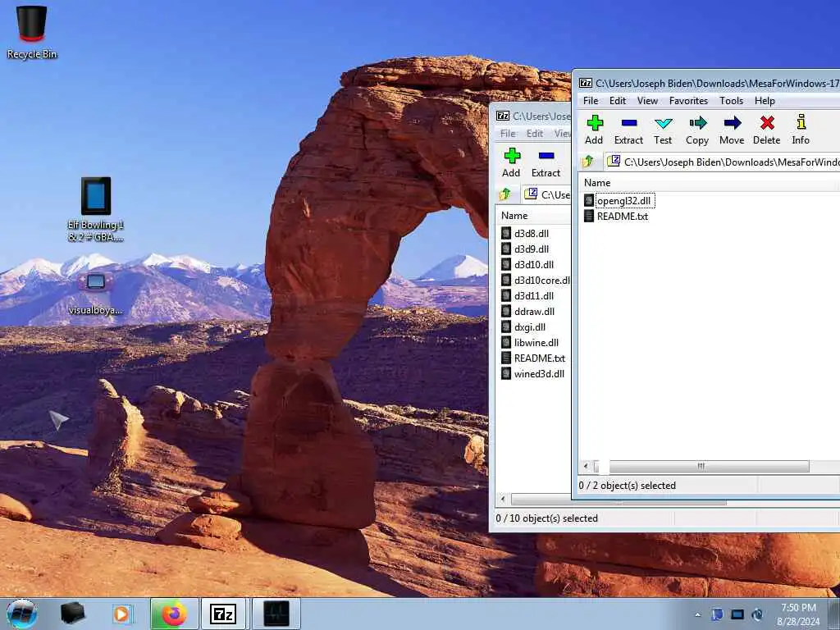Click the front window's horizontal scrollbar thumb
Viewport: 840px width, 630px height.
pos(708,466)
